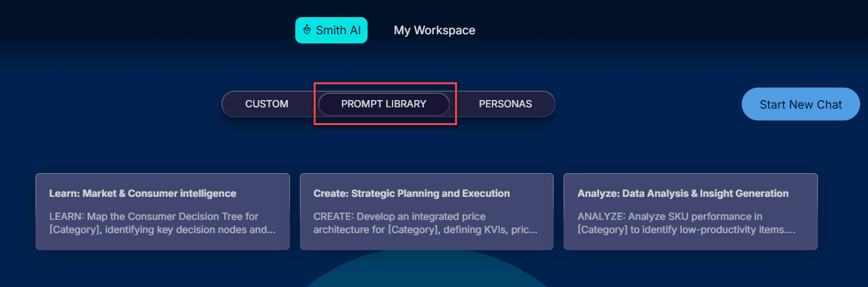
Task: Open the Create: Strategic Planning and Execution card
Action: pos(426,211)
